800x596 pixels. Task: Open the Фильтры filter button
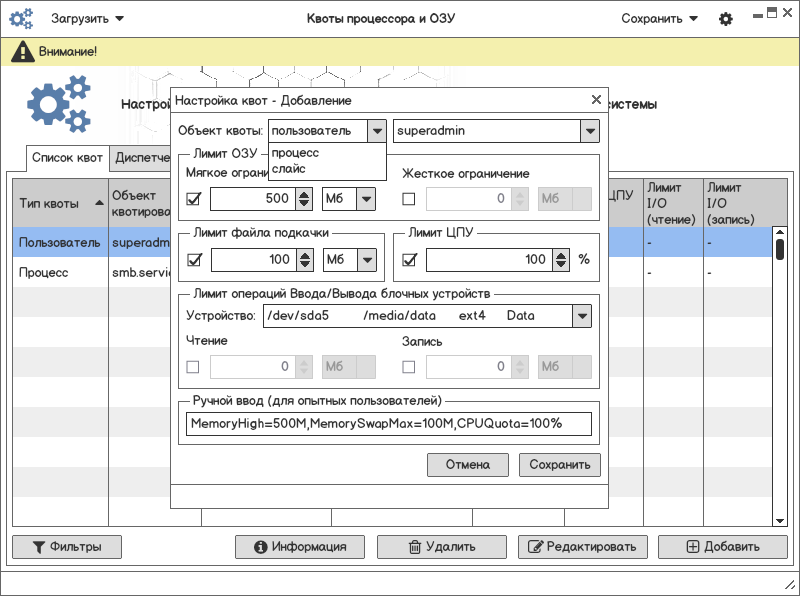point(67,547)
